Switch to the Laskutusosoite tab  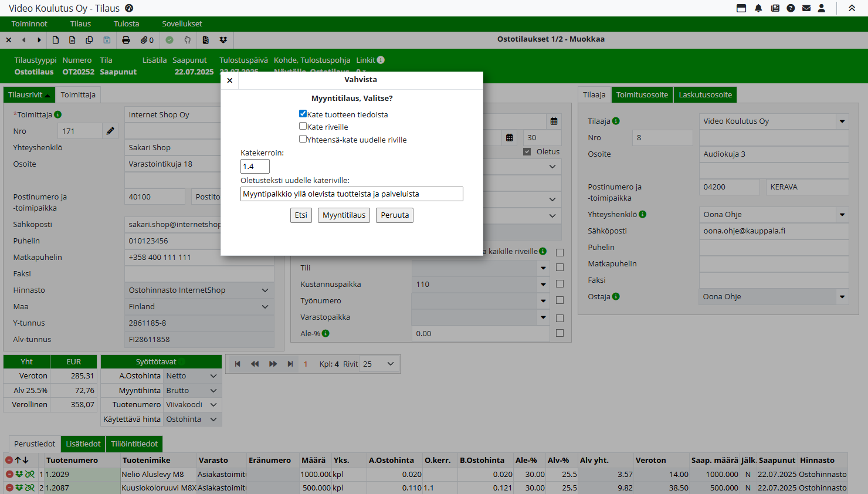(705, 95)
